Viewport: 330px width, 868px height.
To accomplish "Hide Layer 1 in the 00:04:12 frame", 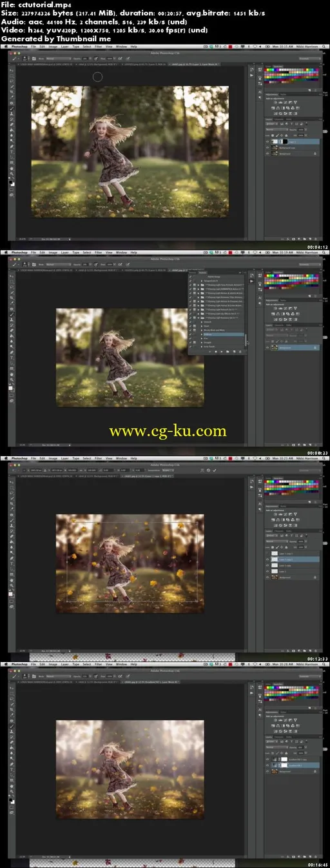I will click(267, 141).
